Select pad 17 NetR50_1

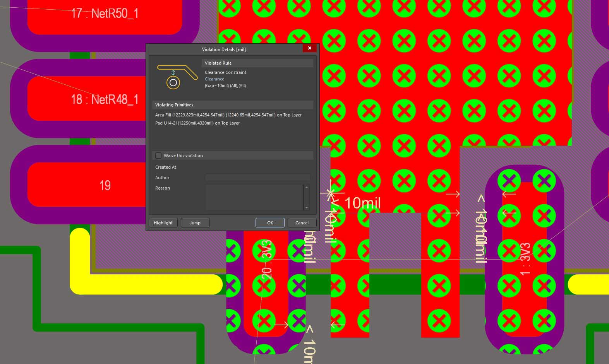(x=105, y=15)
